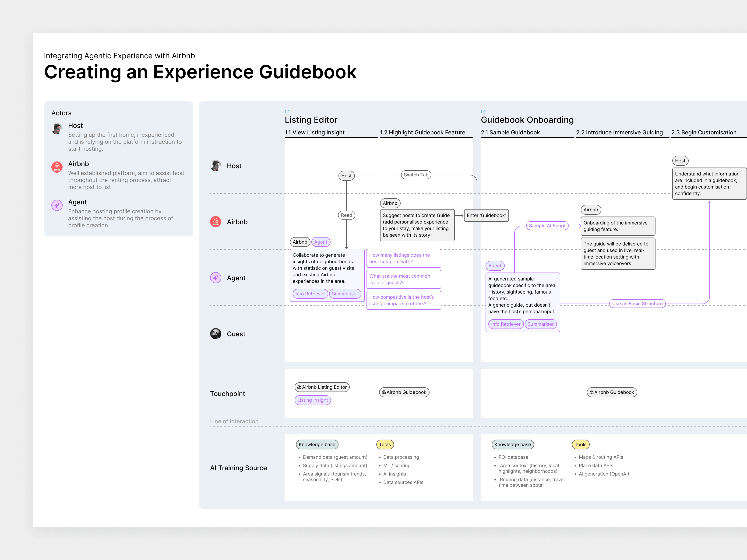The width and height of the screenshot is (747, 560).
Task: Click Airbnb Guidebook tag under Listing Editor
Action: [x=404, y=392]
